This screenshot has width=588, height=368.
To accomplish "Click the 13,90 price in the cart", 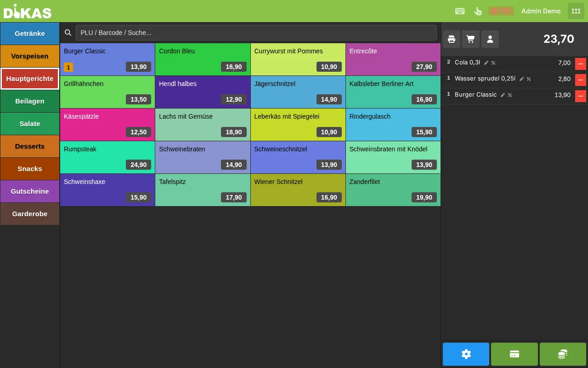I will coord(562,95).
